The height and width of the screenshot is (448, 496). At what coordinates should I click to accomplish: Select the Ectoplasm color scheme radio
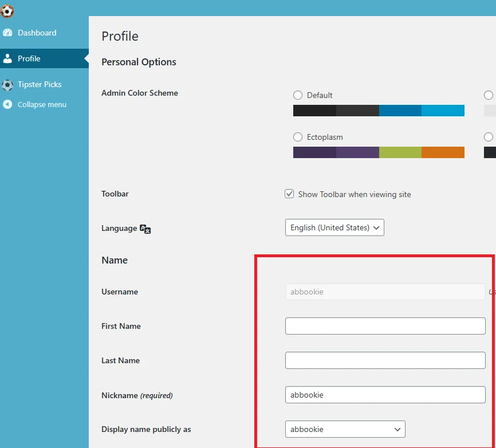(x=298, y=137)
